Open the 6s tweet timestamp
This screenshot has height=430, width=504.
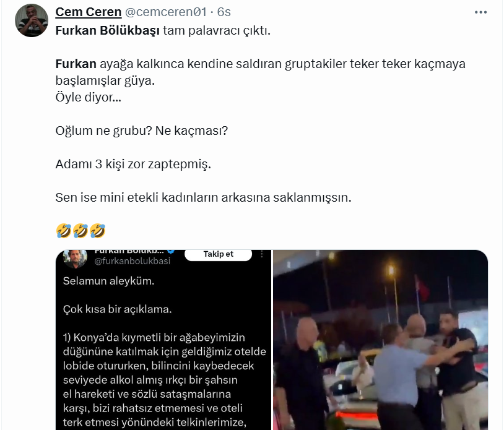(224, 12)
